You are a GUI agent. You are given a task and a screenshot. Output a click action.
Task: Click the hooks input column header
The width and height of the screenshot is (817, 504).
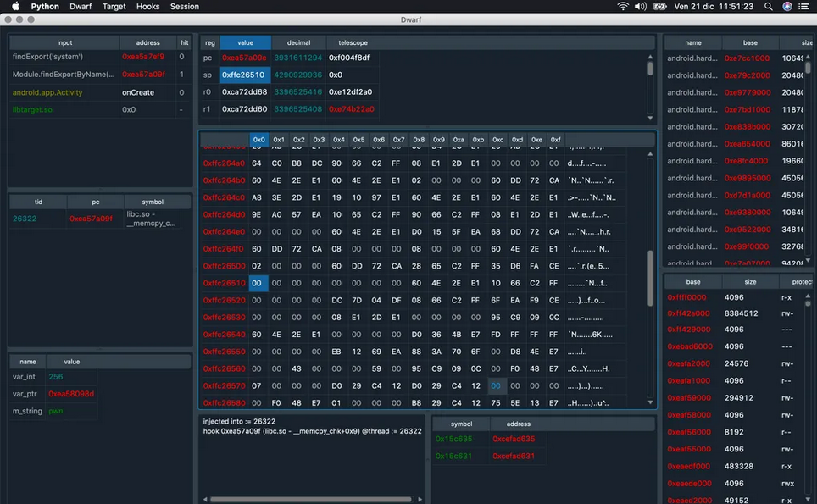click(64, 42)
